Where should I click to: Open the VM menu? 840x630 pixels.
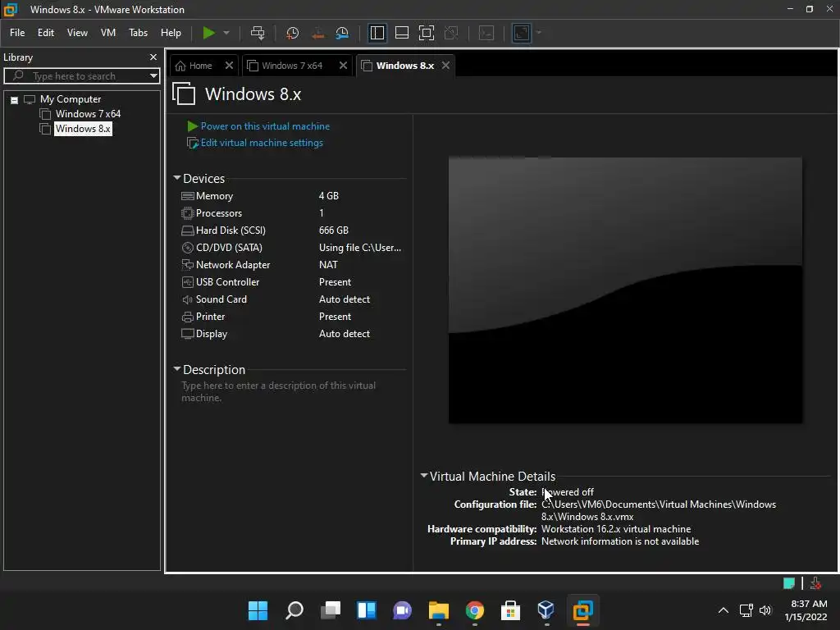(x=108, y=33)
